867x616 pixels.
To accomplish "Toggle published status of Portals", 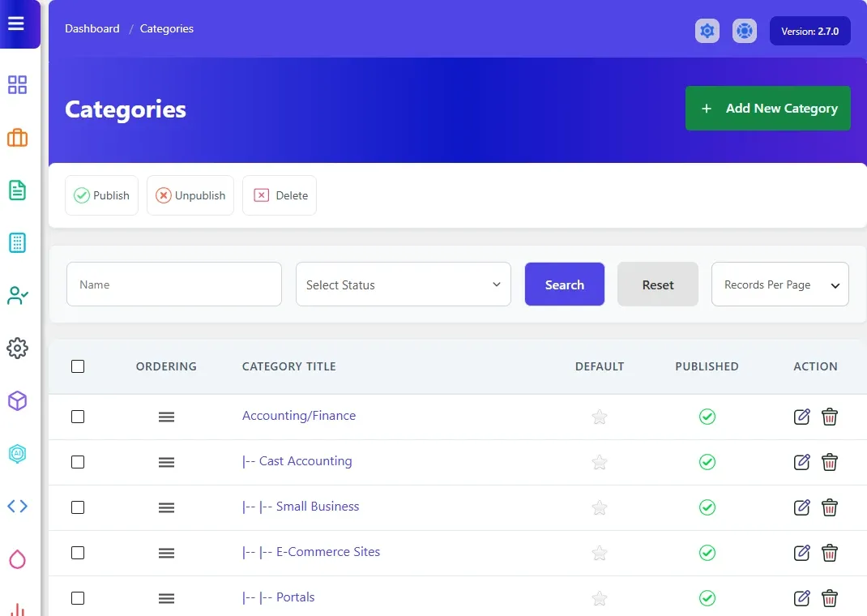I will tap(707, 597).
